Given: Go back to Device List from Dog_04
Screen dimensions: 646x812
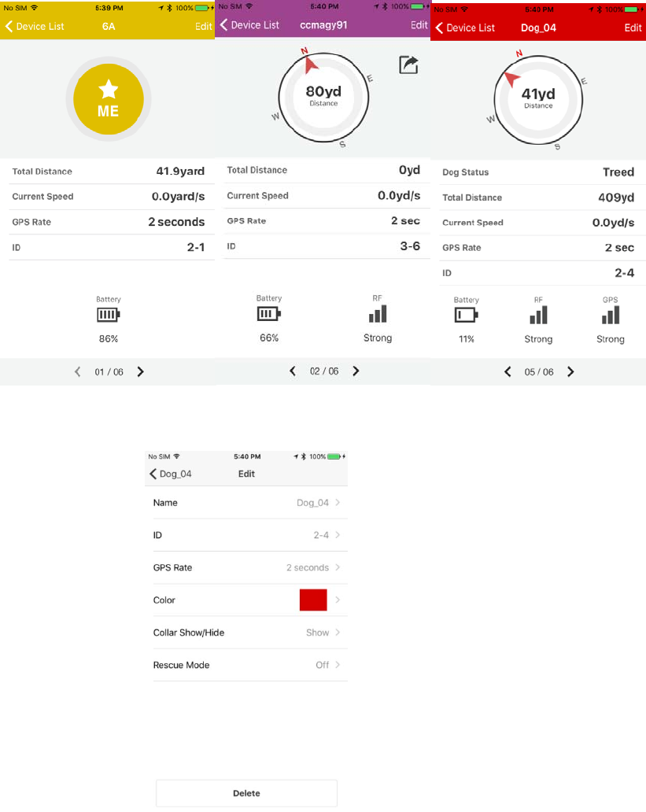Looking at the screenshot, I should coord(465,28).
